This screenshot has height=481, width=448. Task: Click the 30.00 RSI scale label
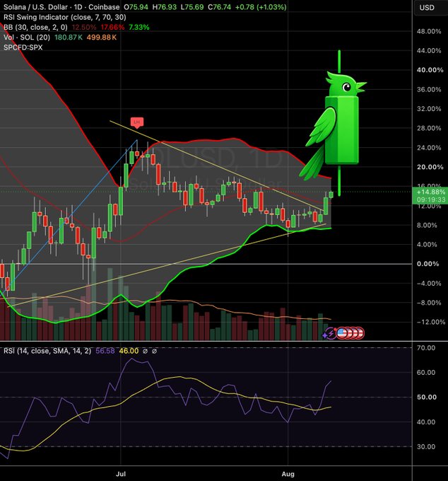pos(426,446)
